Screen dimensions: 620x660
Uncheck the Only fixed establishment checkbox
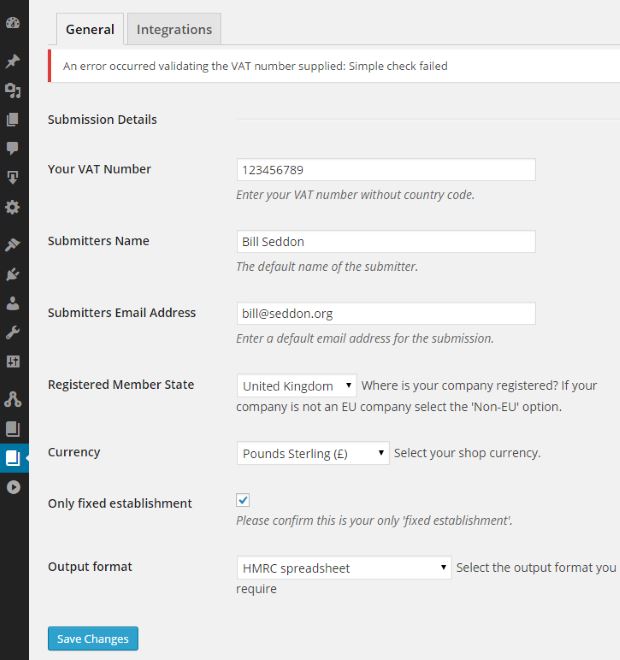(243, 500)
